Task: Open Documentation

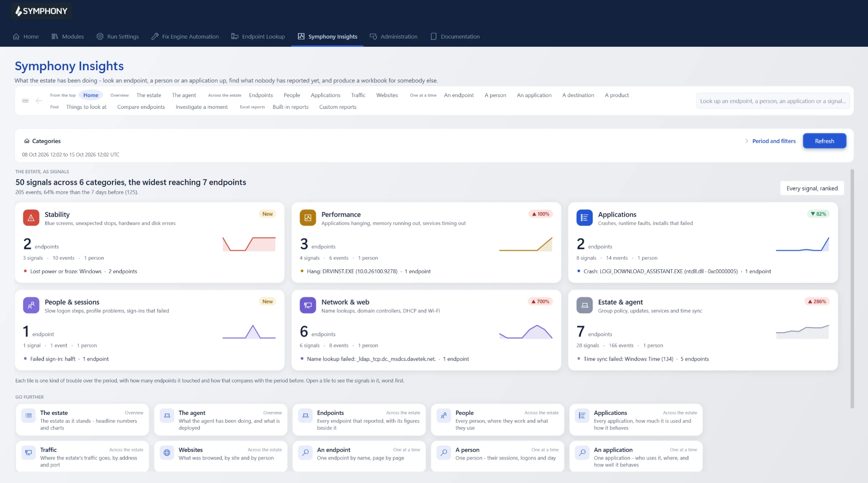Action: pos(455,37)
